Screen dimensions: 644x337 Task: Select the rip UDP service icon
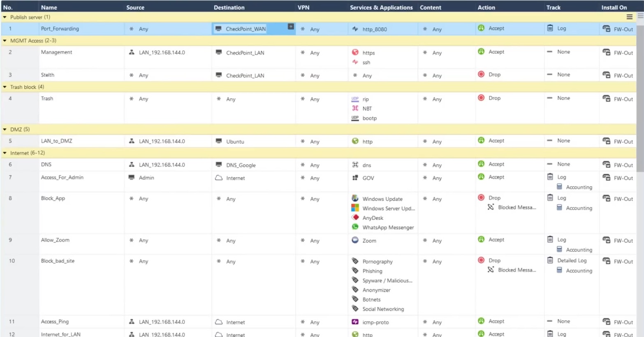(x=355, y=99)
